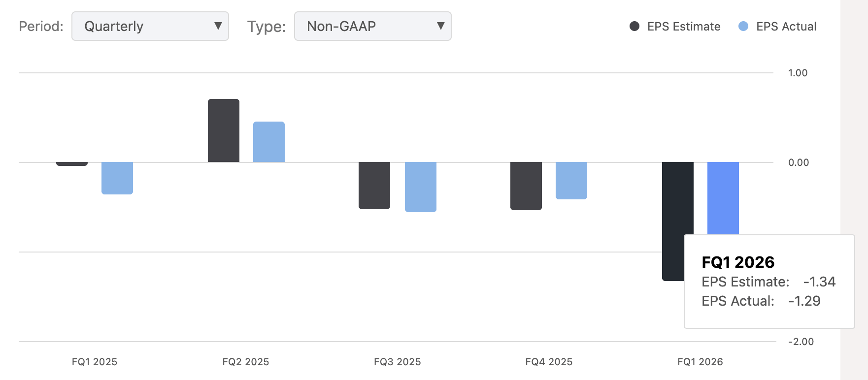Viewport: 868px width, 380px height.
Task: Click the FQ4 2025 dark EPS Estimate bar
Action: (526, 186)
